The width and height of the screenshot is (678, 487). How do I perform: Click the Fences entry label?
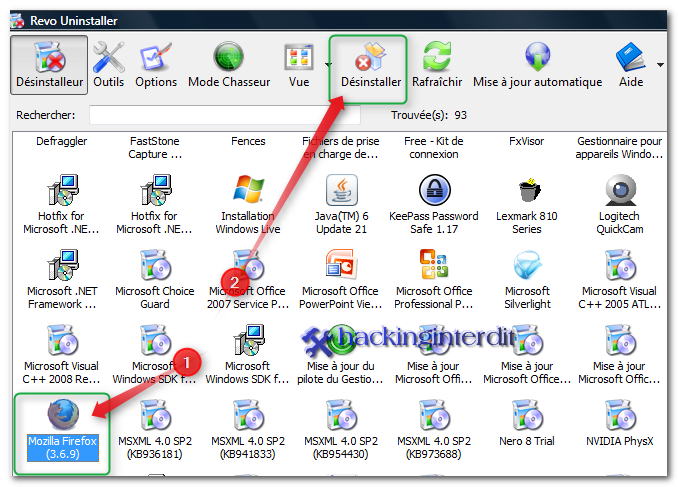click(x=248, y=141)
